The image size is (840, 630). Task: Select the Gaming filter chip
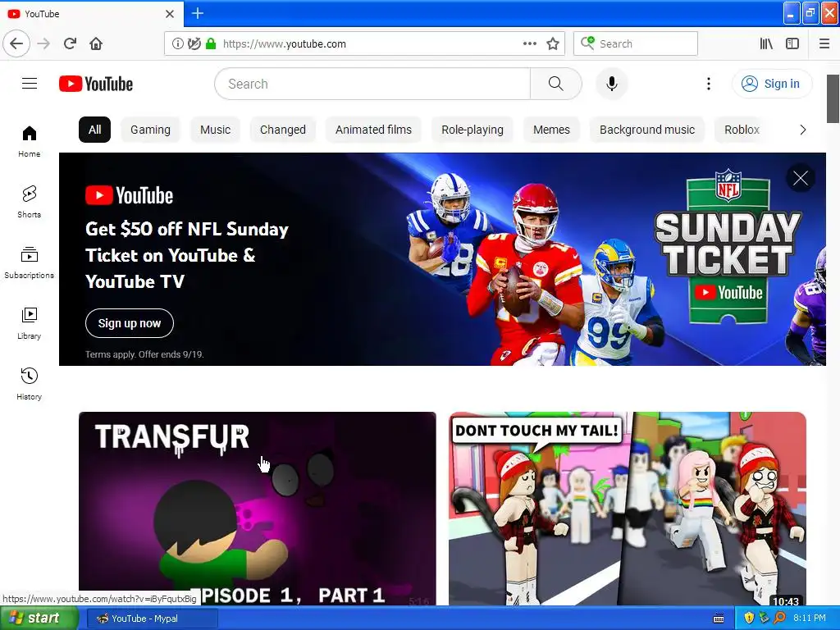coord(151,130)
